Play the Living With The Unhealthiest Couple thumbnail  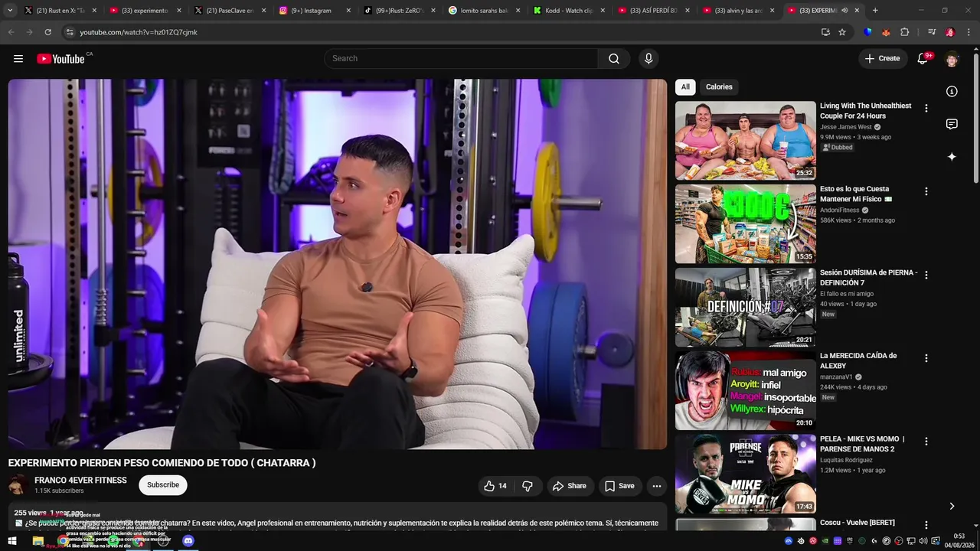[746, 141]
